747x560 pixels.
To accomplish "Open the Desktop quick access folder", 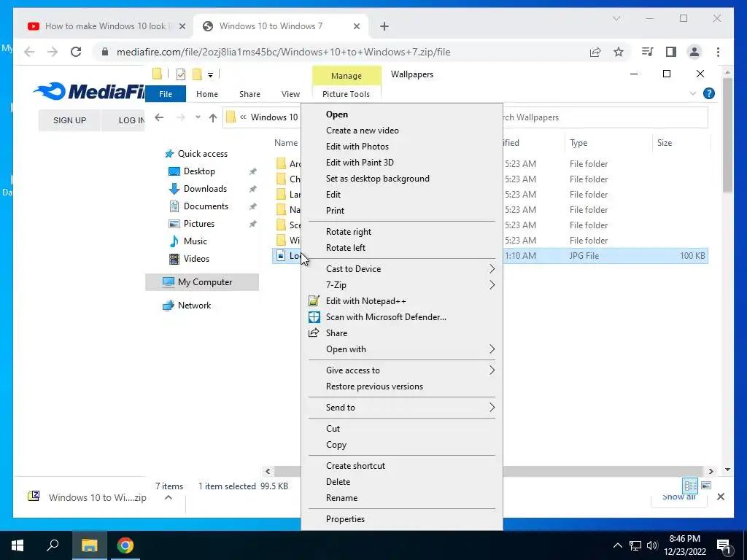I will (199, 171).
